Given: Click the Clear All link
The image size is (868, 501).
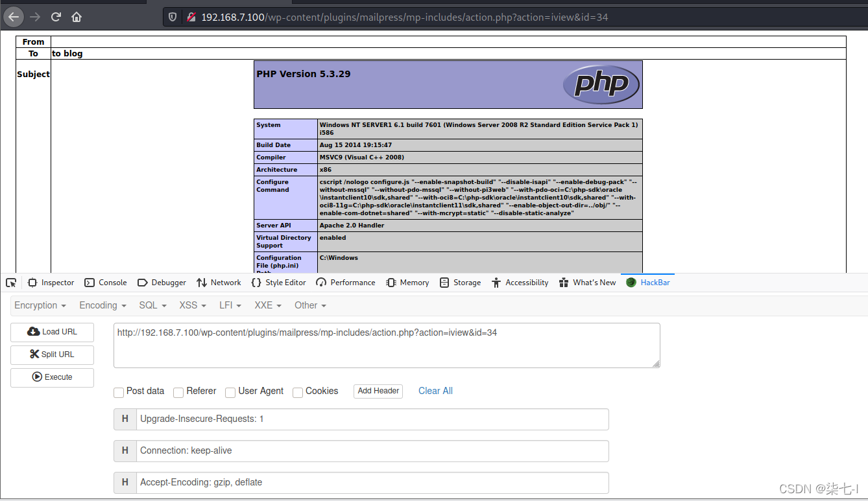Looking at the screenshot, I should click(x=435, y=391).
